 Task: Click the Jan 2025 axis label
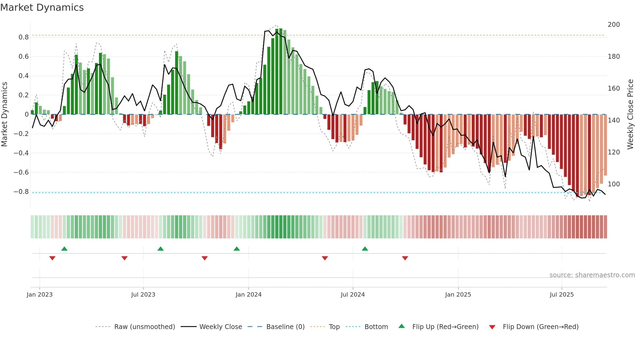458,294
